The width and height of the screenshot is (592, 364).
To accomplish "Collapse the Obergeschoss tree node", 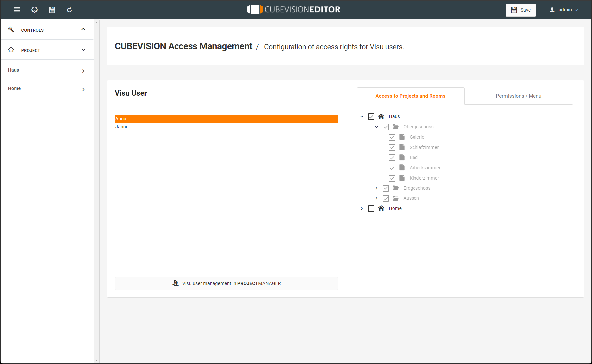I will tap(376, 127).
